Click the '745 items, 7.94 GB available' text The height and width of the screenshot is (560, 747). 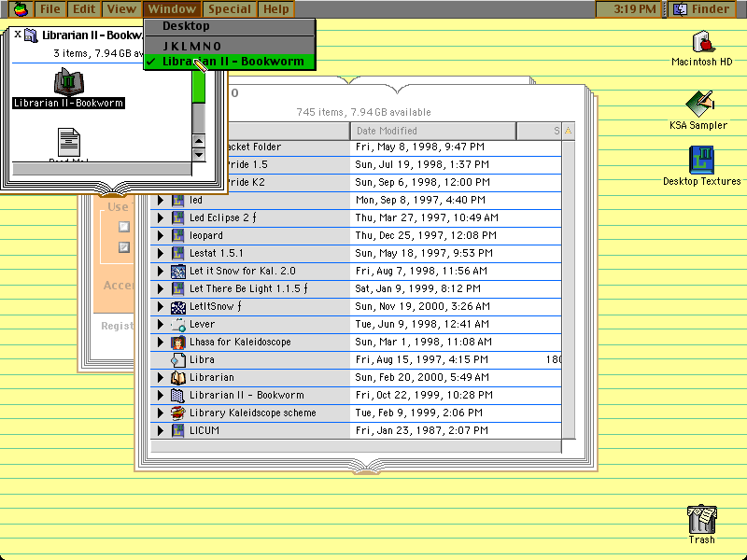(363, 112)
